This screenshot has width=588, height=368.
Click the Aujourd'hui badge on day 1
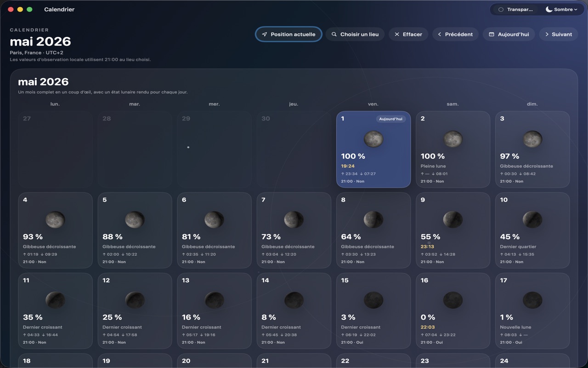click(390, 119)
